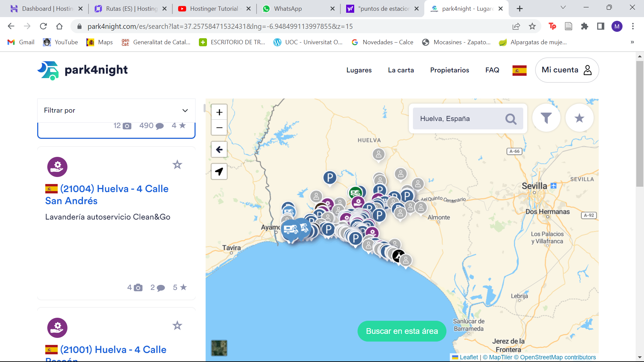The width and height of the screenshot is (644, 362).
Task: Open the Lugares menu item
Action: pyautogui.click(x=359, y=70)
